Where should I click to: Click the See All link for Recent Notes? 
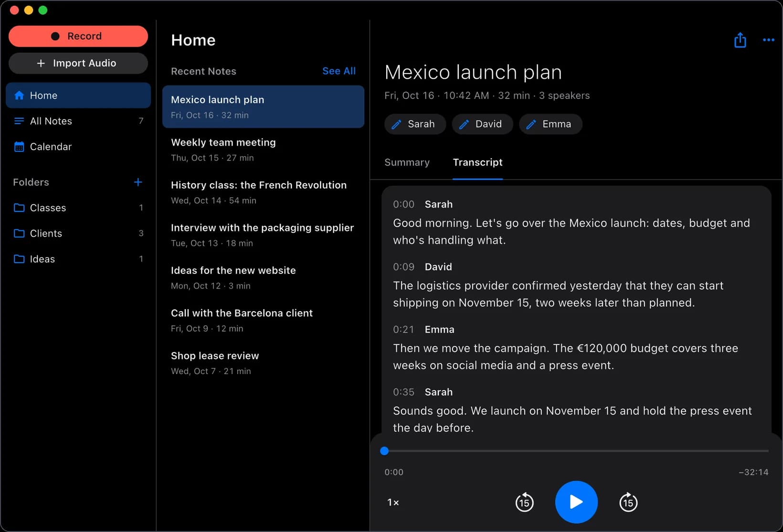[339, 71]
